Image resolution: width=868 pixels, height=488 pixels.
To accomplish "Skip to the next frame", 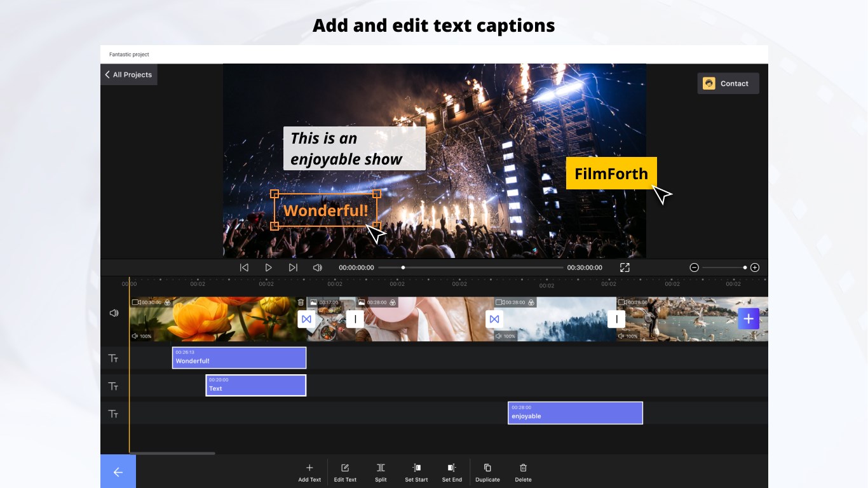I will coord(293,268).
